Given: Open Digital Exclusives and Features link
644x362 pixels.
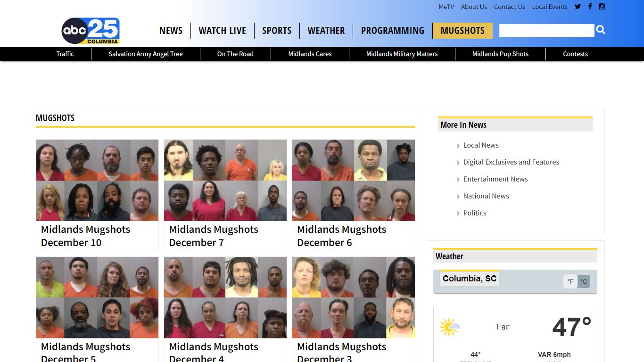Looking at the screenshot, I should coord(511,162).
